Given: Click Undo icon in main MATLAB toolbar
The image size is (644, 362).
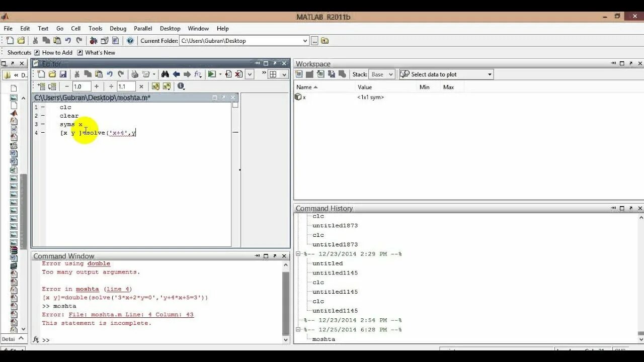Looking at the screenshot, I should (68, 41).
